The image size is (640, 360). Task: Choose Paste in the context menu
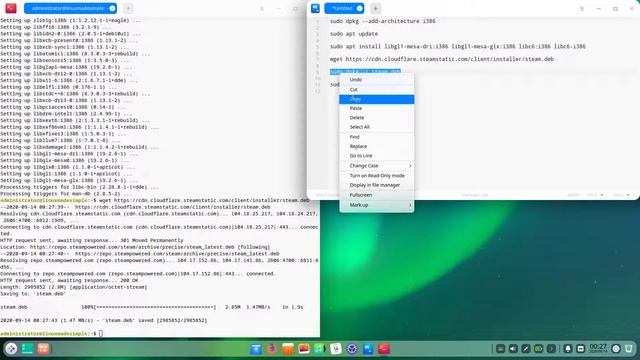[376, 108]
